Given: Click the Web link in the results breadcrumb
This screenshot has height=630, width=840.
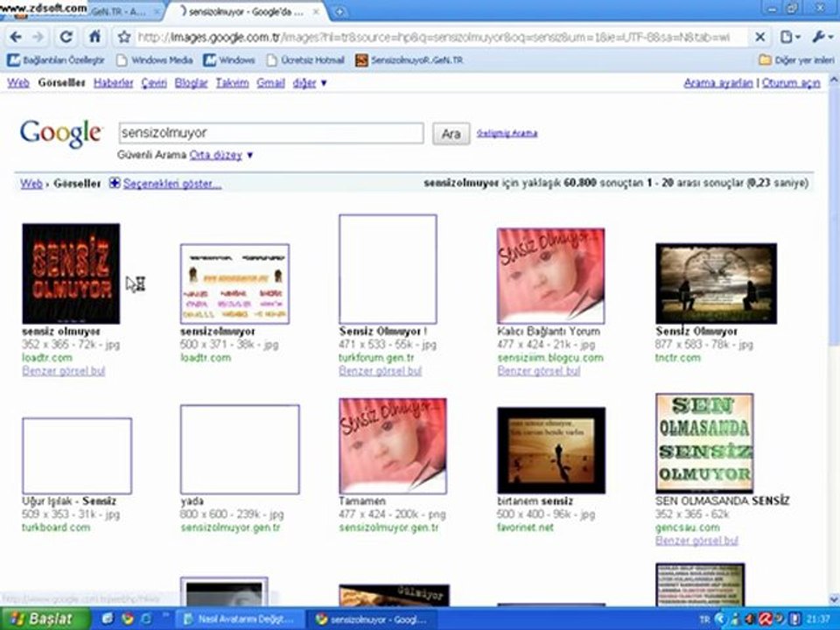Looking at the screenshot, I should tap(31, 183).
